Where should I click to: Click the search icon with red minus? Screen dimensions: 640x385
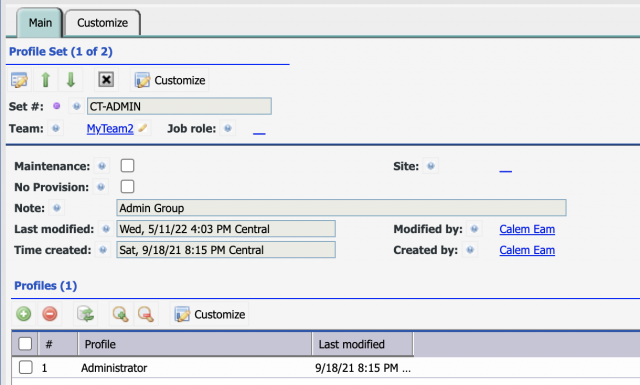[x=146, y=314]
